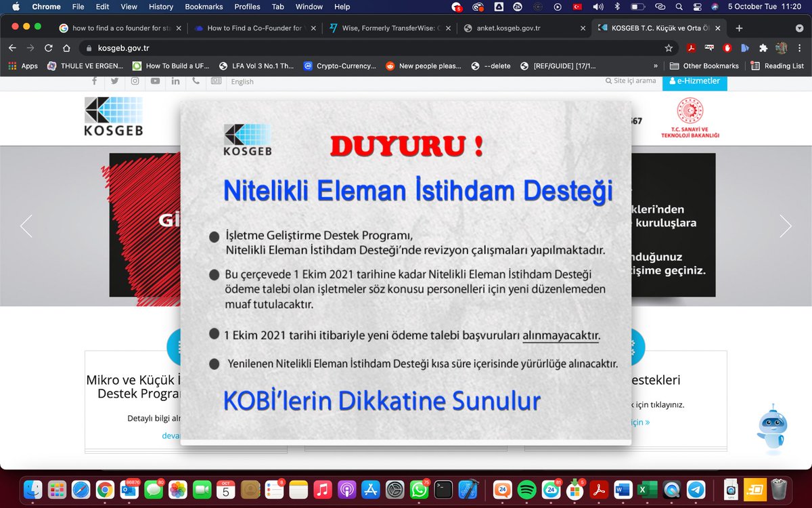Open the Chrome extensions puzzle icon
Viewport: 812px width, 508px height.
763,48
